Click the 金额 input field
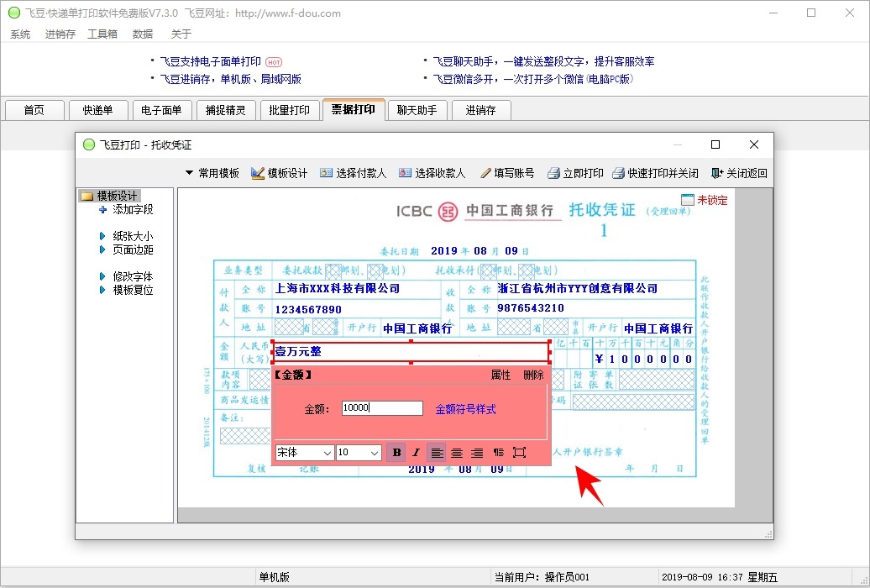870x588 pixels. click(x=382, y=408)
